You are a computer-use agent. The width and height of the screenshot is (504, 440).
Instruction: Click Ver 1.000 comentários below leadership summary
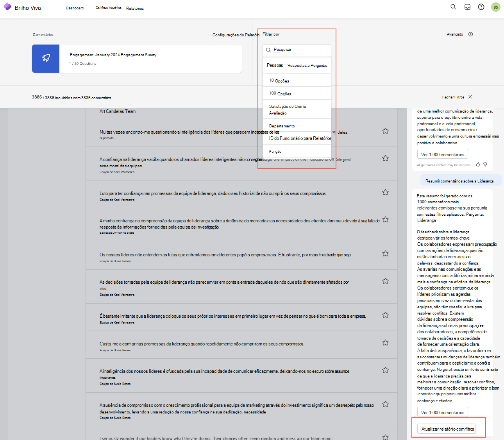pyautogui.click(x=443, y=412)
